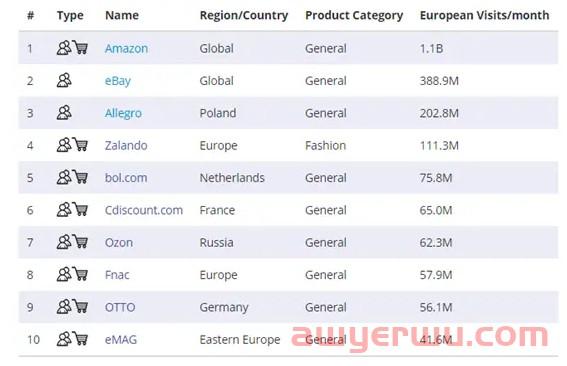The width and height of the screenshot is (567, 366).
Task: Click the people icon in the Allegro row
Action: coord(64,112)
